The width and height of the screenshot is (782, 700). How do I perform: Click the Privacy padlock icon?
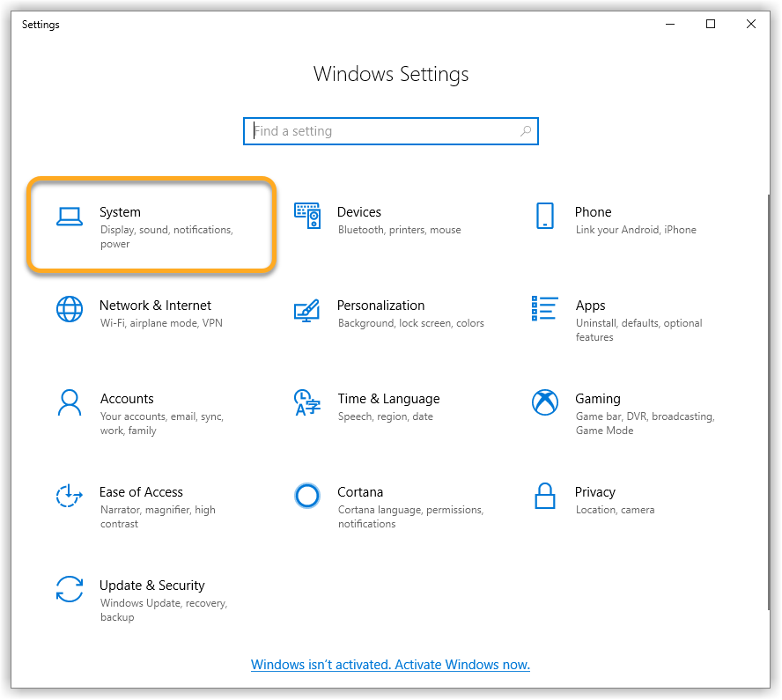click(545, 497)
